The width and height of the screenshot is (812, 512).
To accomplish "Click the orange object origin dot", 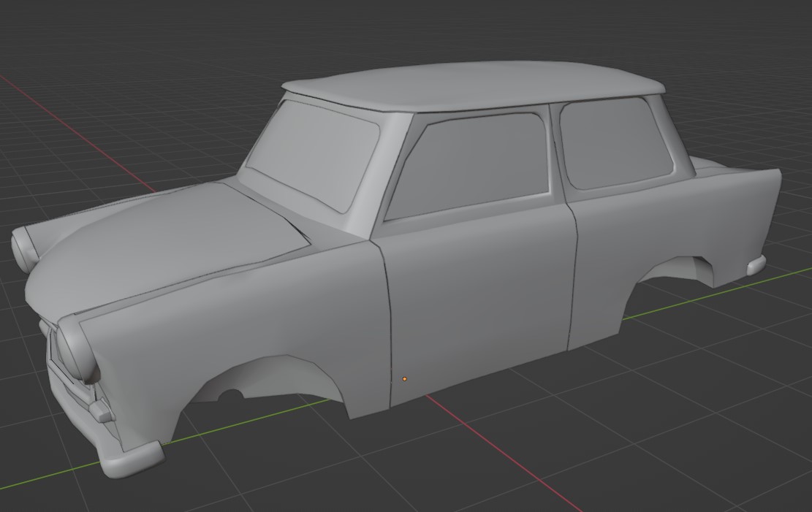I will (405, 379).
